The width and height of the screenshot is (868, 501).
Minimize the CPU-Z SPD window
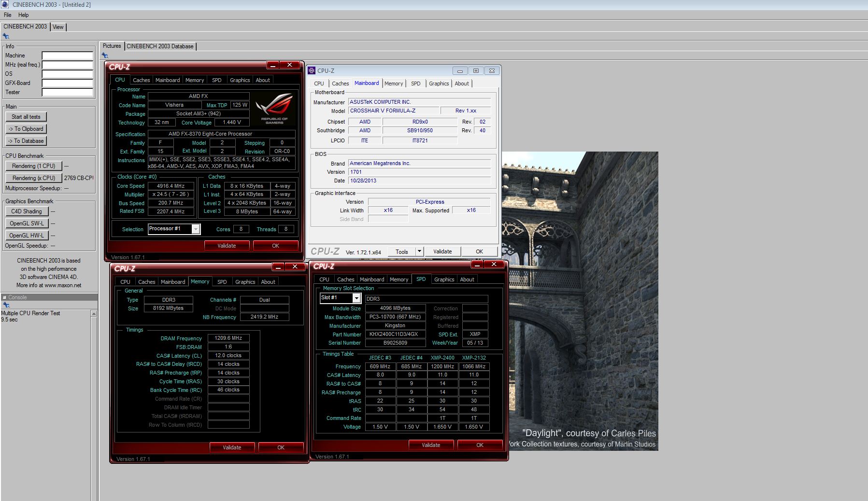pyautogui.click(x=476, y=264)
